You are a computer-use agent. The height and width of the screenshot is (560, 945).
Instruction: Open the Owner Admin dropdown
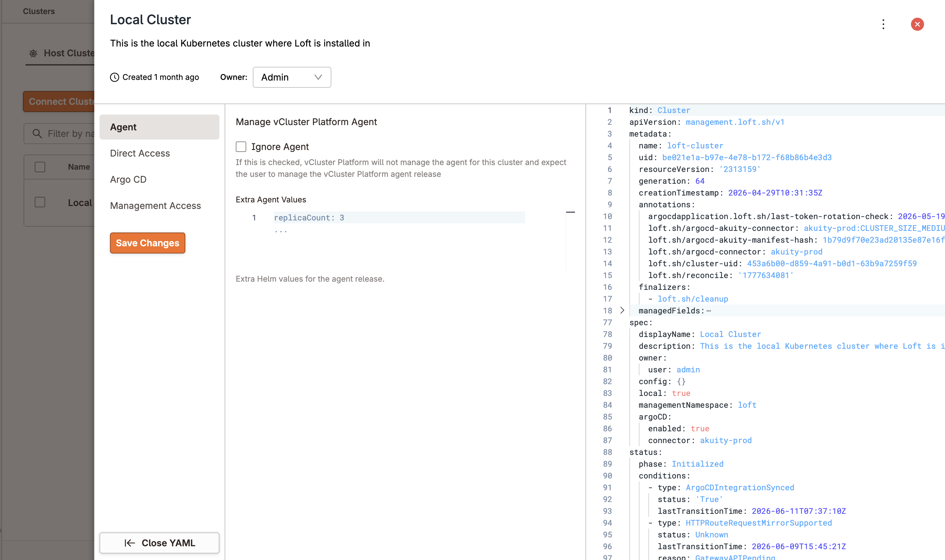(x=292, y=77)
